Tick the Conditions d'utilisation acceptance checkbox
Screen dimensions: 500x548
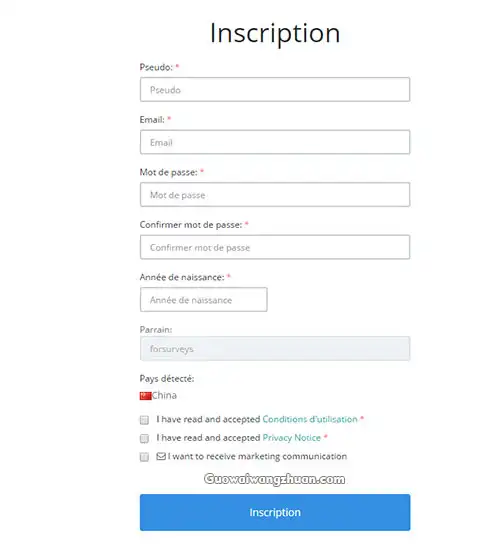144,420
